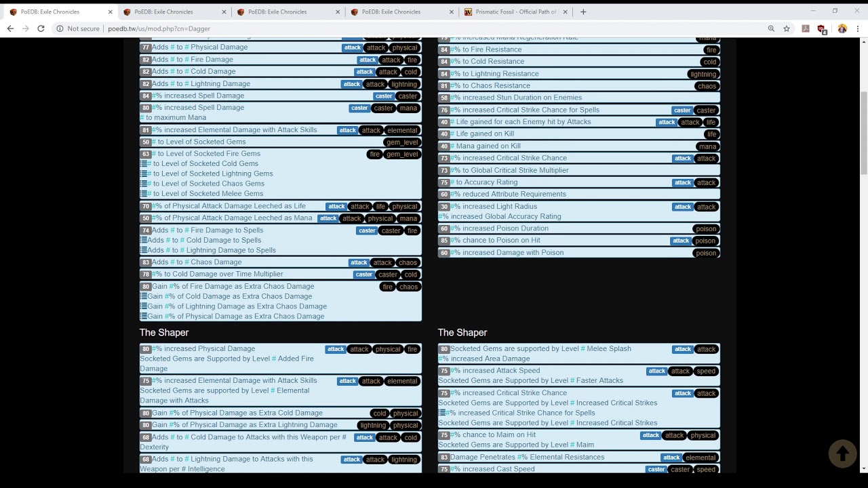Click list icon beside Critical Strike Chance for Spells
This screenshot has height=488, width=868.
(x=442, y=413)
